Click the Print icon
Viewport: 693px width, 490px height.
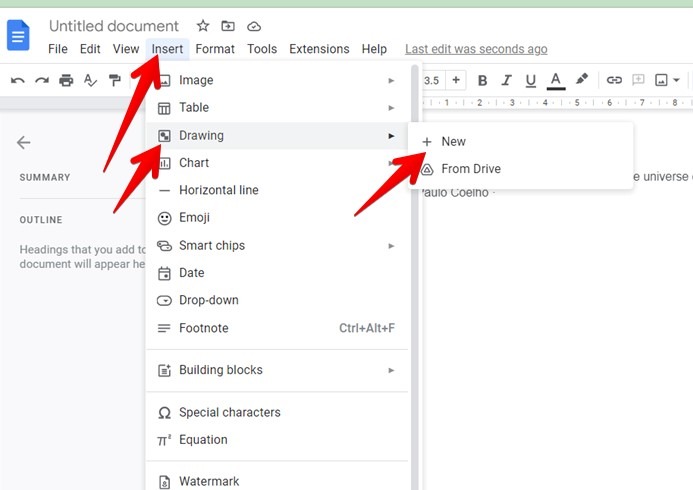click(66, 80)
